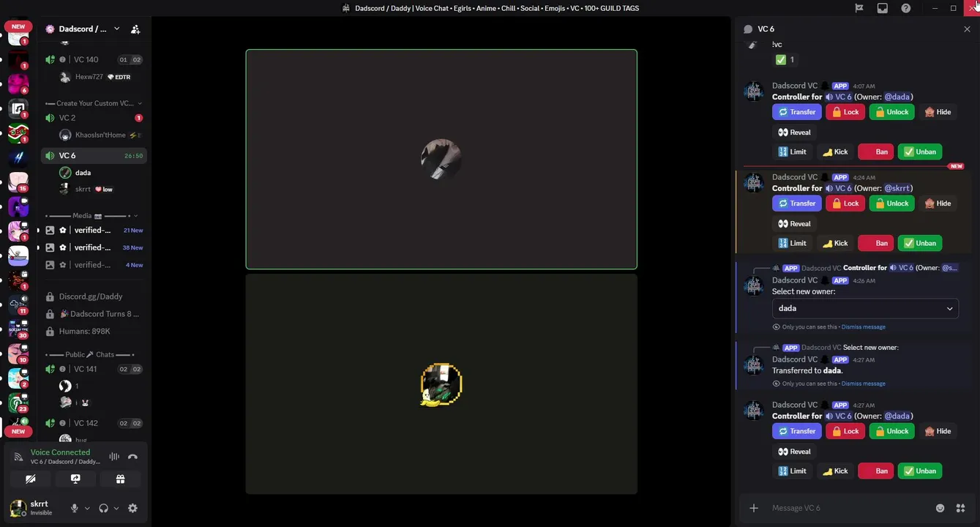Collapse the Media category
The width and height of the screenshot is (980, 527).
pos(91,216)
